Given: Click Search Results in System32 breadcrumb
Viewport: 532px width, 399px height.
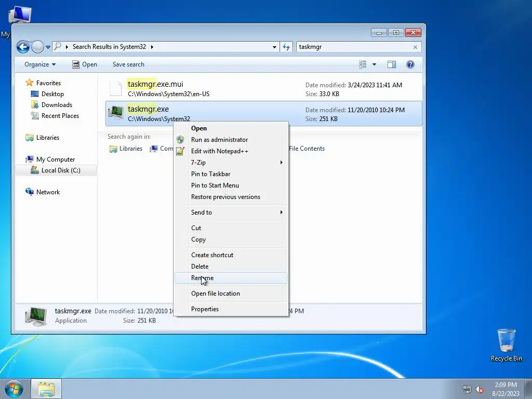Looking at the screenshot, I should [x=109, y=47].
